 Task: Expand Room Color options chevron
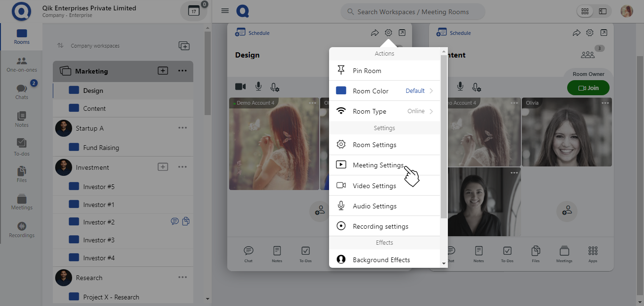pos(431,91)
